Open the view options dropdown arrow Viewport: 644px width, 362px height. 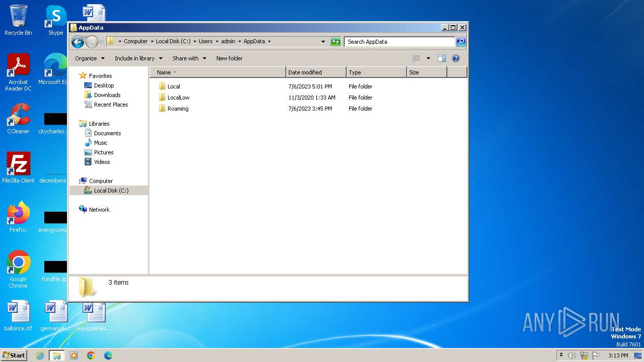[428, 58]
